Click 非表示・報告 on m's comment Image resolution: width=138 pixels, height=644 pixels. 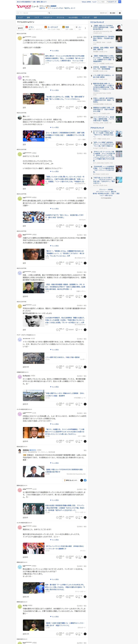(82, 77)
